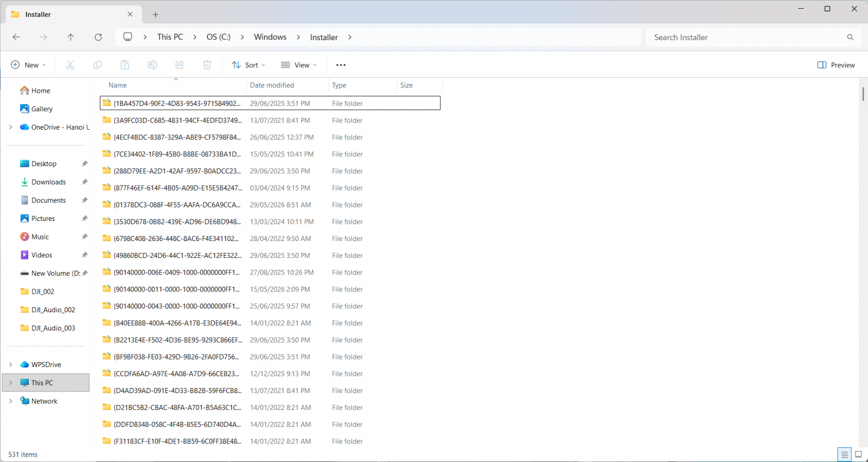Click the Paste clipboard icon
This screenshot has height=462, width=868.
tap(125, 65)
